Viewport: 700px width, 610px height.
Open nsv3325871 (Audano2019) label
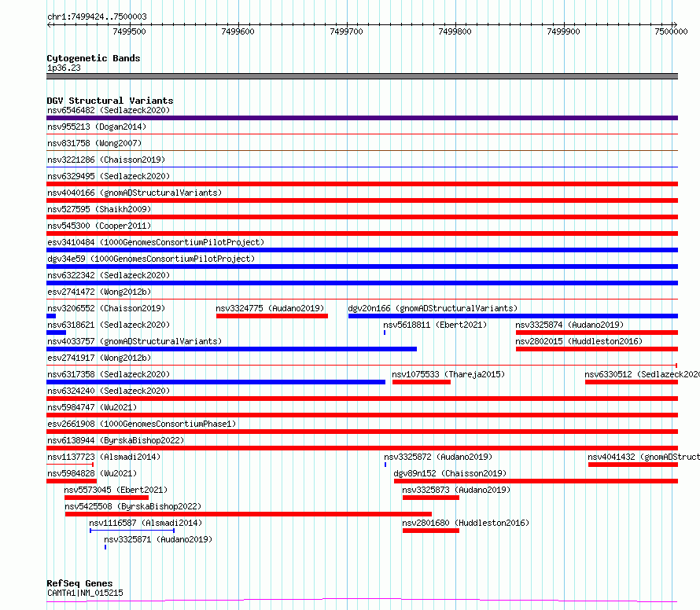click(x=158, y=539)
